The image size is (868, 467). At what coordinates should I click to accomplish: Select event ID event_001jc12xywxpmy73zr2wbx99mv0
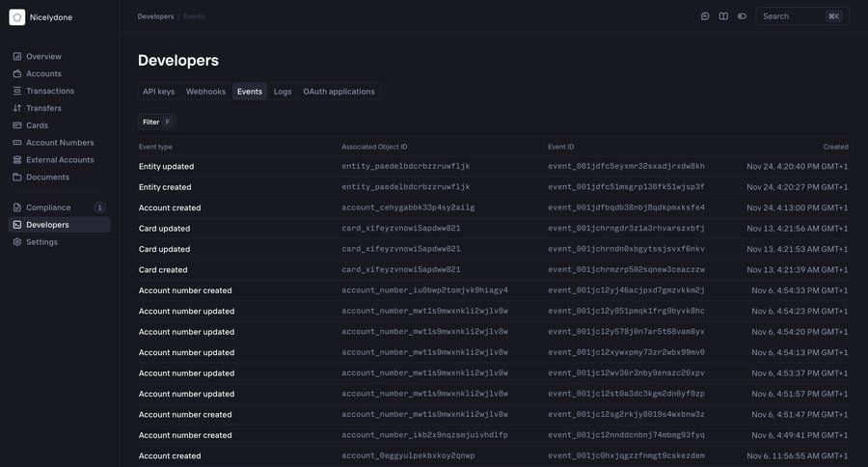(x=626, y=352)
